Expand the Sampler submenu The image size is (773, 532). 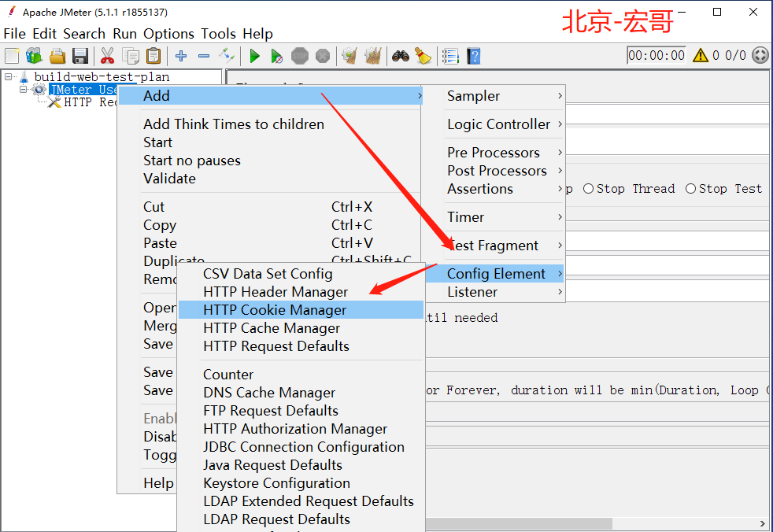[x=504, y=96]
